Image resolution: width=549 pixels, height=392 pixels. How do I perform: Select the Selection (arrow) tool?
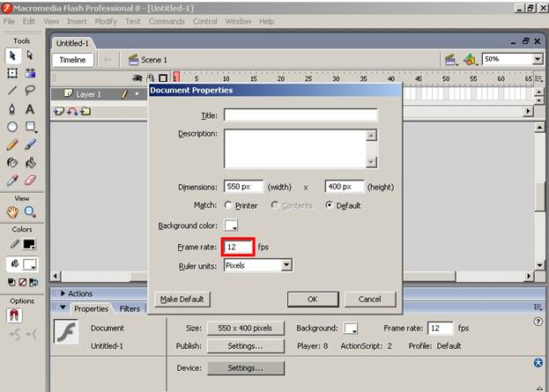[12, 56]
